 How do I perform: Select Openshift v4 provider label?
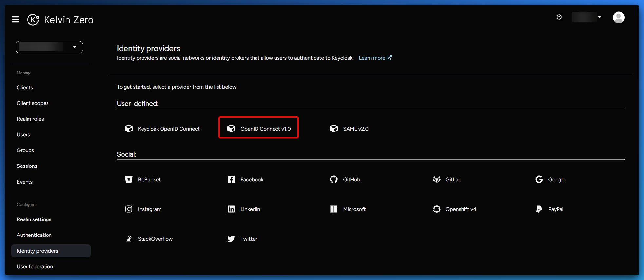coord(461,209)
